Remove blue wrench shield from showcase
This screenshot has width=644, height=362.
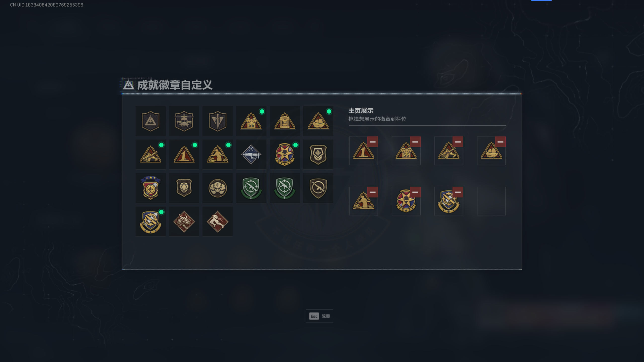pos(458,192)
